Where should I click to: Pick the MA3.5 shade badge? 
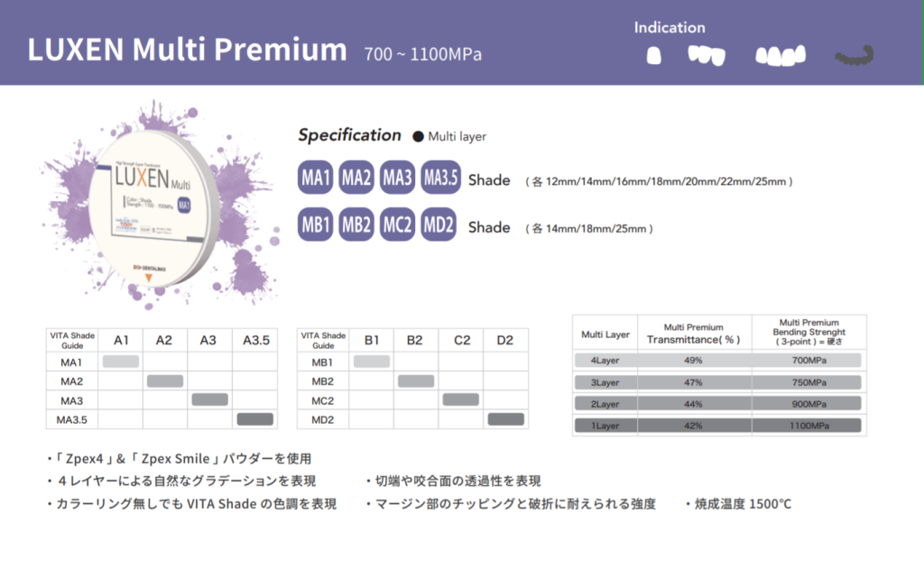[x=441, y=179]
